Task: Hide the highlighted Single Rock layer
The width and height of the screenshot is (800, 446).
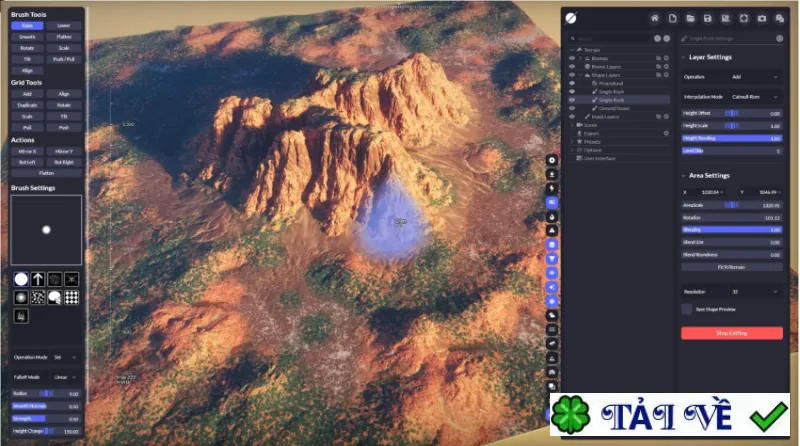Action: (x=572, y=100)
